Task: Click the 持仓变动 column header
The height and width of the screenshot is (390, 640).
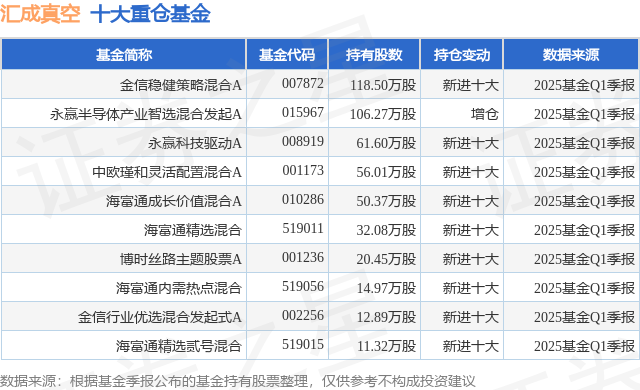Action: [x=462, y=55]
